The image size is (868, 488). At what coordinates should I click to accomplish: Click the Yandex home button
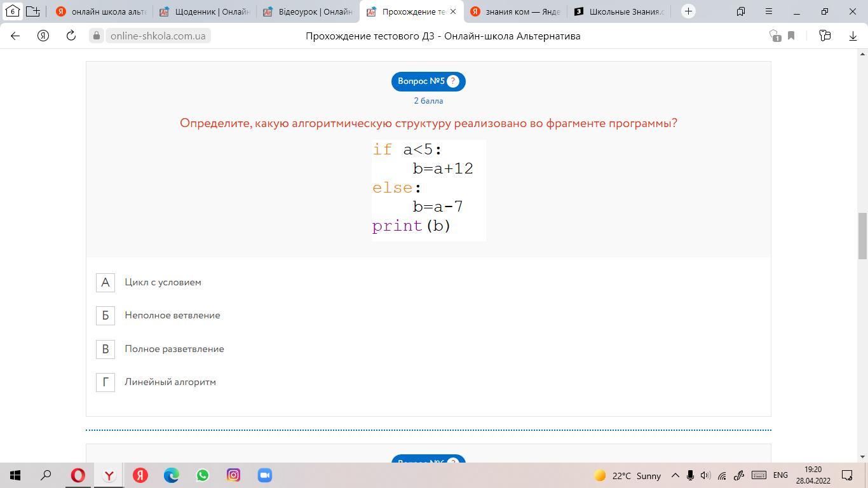(43, 36)
